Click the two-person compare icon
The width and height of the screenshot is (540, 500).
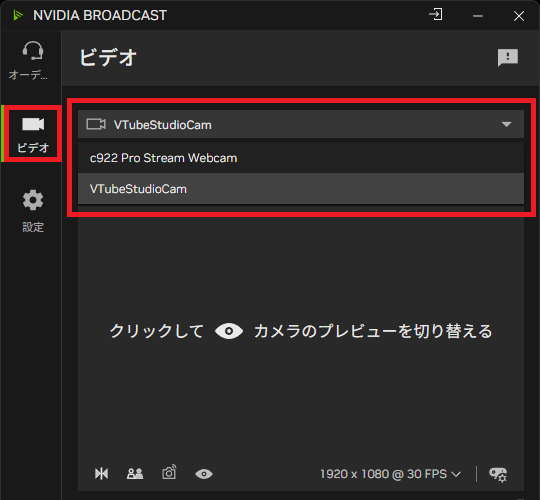click(135, 473)
